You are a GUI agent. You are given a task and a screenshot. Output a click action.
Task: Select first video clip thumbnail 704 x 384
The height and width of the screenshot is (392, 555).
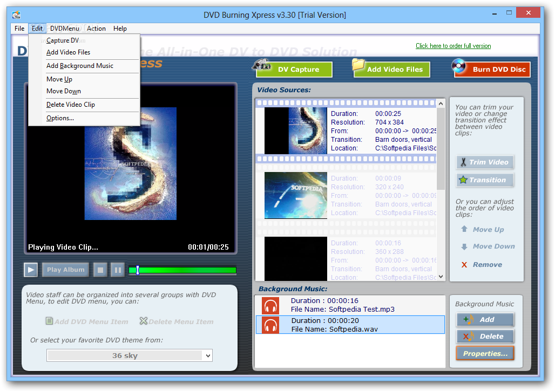click(295, 131)
